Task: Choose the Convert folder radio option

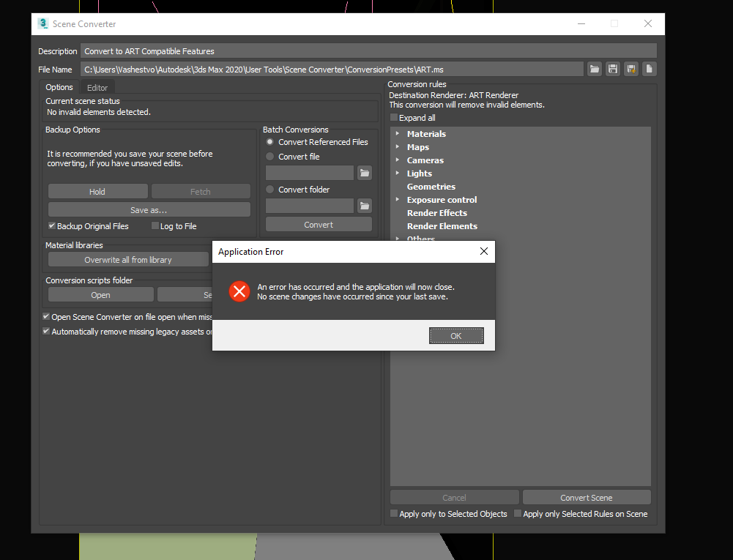Action: (x=269, y=190)
